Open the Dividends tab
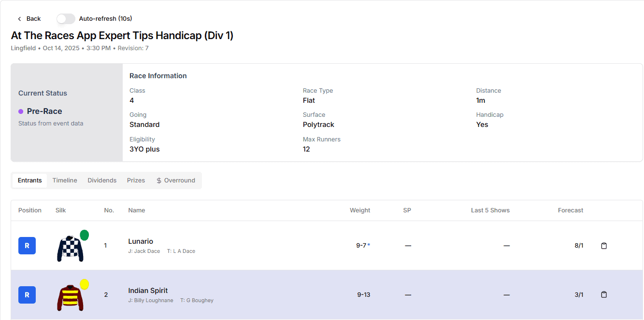Image resolution: width=644 pixels, height=320 pixels. pos(102,181)
